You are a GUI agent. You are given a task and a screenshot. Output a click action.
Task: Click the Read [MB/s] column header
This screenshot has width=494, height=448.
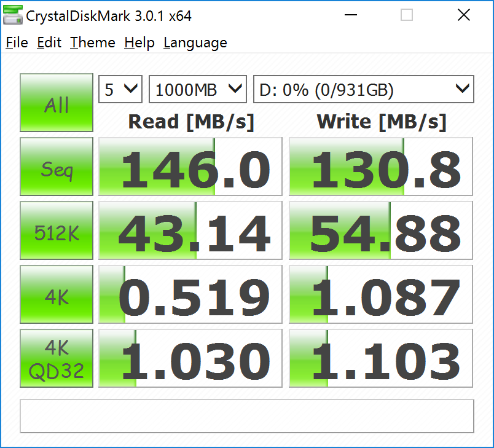coord(191,122)
